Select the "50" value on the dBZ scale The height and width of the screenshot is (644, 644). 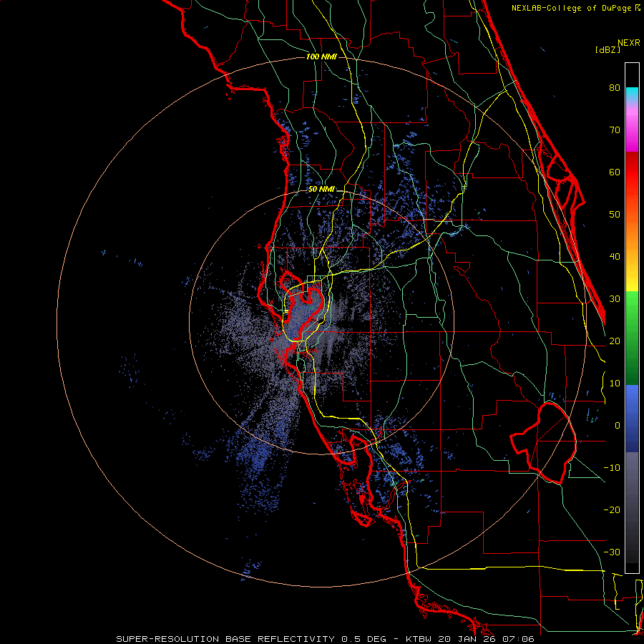[x=615, y=215]
